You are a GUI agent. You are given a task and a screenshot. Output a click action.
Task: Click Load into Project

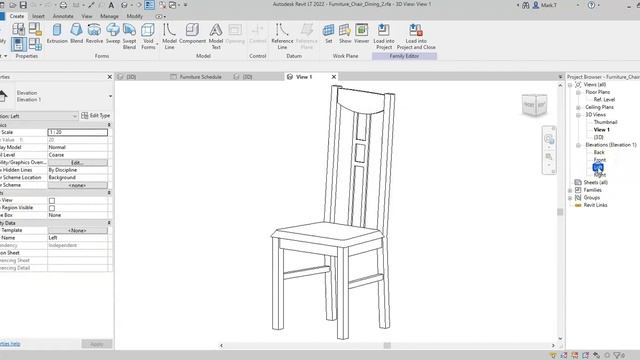point(384,36)
